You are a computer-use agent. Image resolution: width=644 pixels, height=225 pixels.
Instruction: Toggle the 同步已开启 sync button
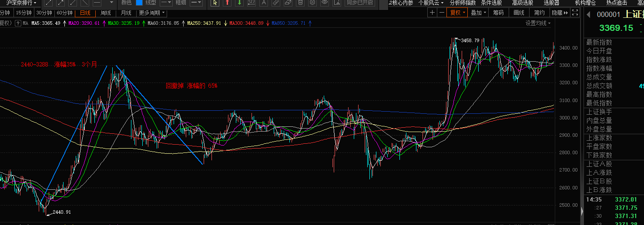[x=360, y=3]
